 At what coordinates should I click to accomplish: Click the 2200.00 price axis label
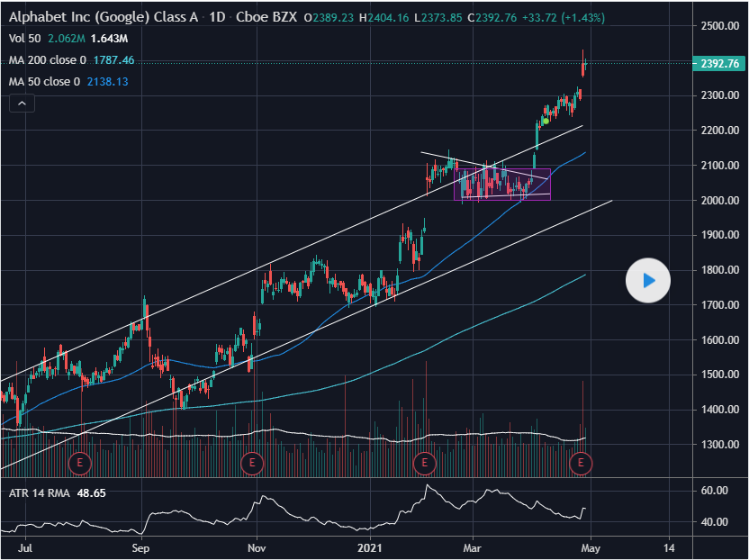click(x=720, y=130)
